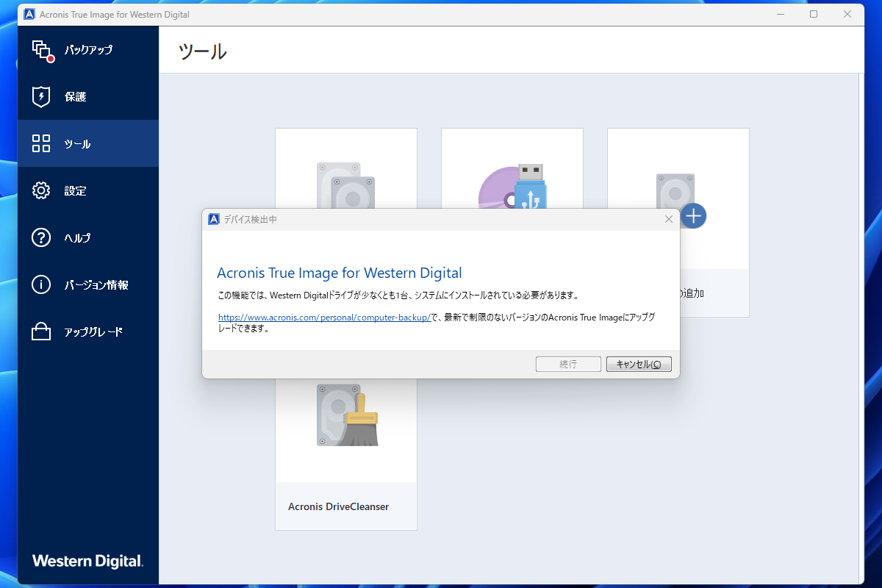The height and width of the screenshot is (588, 882).
Task: Click the ツール grid icon in the sidebar
Action: tap(42, 143)
